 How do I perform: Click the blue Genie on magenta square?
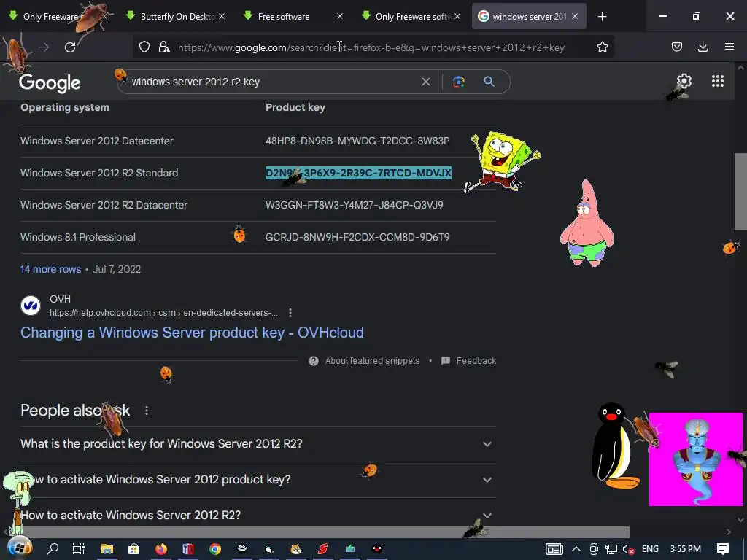695,459
